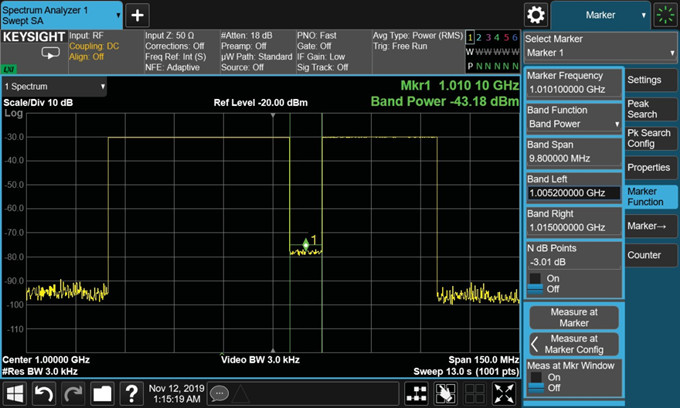Click the undo arrow in bottom bar
Image resolution: width=680 pixels, height=408 pixels.
pyautogui.click(x=44, y=393)
